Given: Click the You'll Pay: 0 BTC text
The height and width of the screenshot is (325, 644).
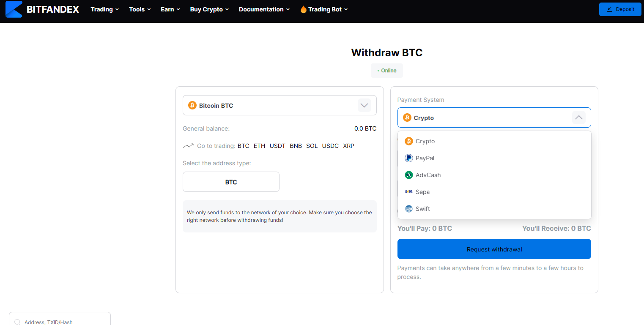Looking at the screenshot, I should 425,228.
